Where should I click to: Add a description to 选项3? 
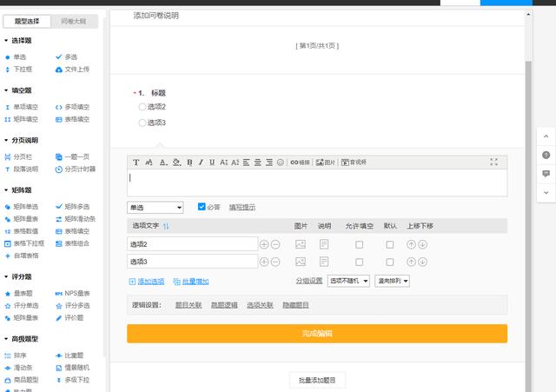(x=324, y=262)
